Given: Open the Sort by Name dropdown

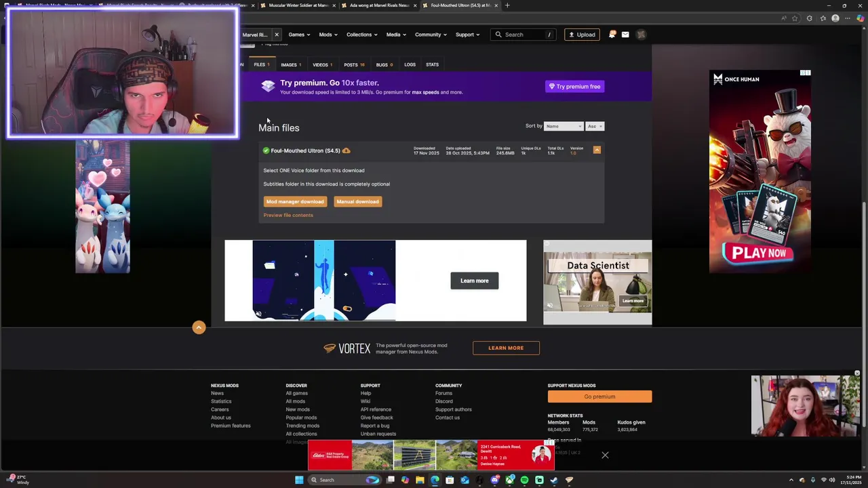Looking at the screenshot, I should pyautogui.click(x=563, y=126).
